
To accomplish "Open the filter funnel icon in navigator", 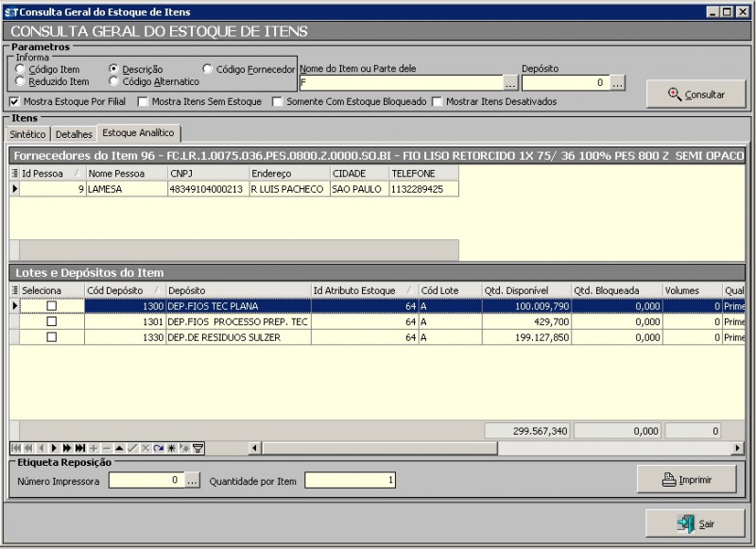I will pos(198,448).
